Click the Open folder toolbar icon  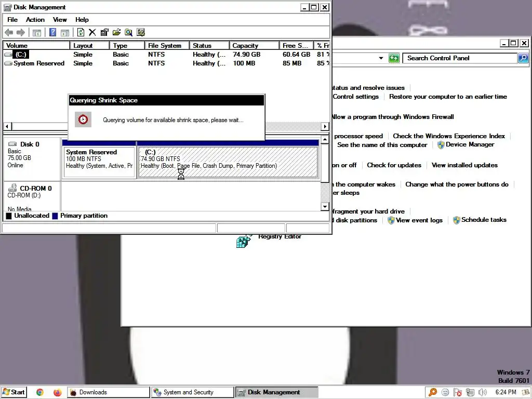point(116,32)
